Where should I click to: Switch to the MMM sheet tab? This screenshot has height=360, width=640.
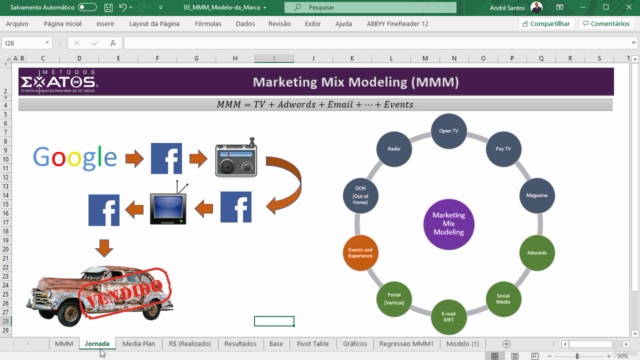[x=64, y=344]
